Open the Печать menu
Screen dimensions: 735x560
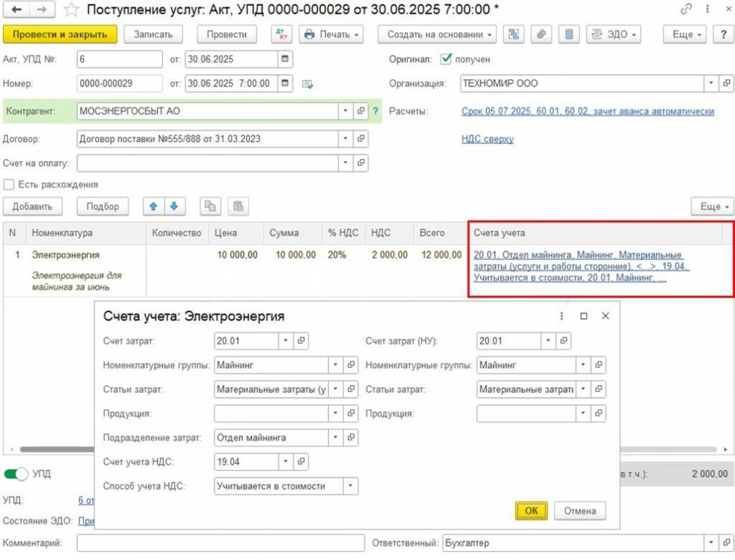tap(331, 34)
